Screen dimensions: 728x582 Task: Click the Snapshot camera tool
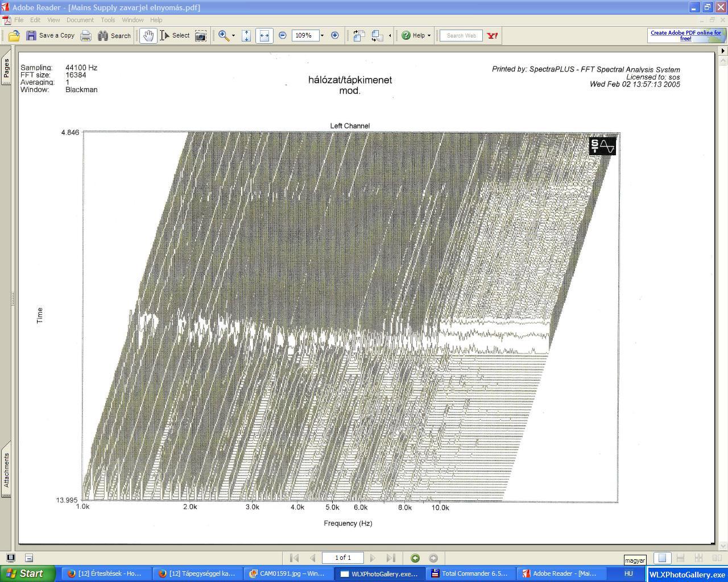pos(201,36)
